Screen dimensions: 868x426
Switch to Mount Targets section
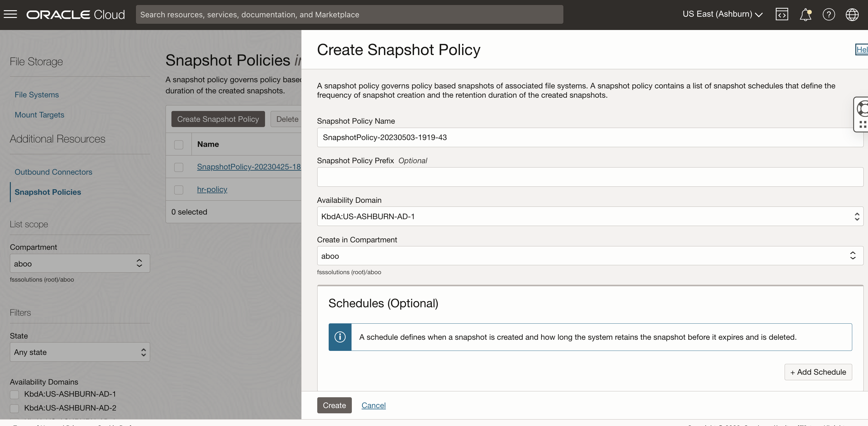pos(40,115)
